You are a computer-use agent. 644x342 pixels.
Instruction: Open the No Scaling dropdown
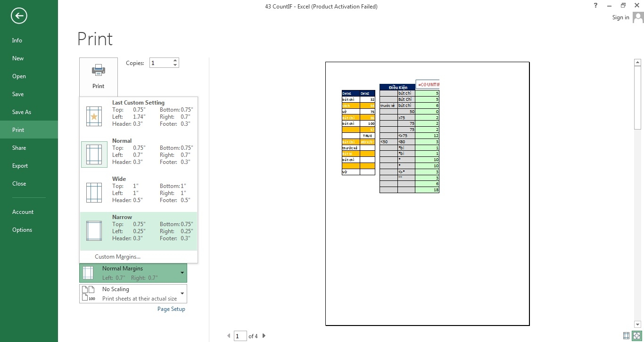coord(182,293)
